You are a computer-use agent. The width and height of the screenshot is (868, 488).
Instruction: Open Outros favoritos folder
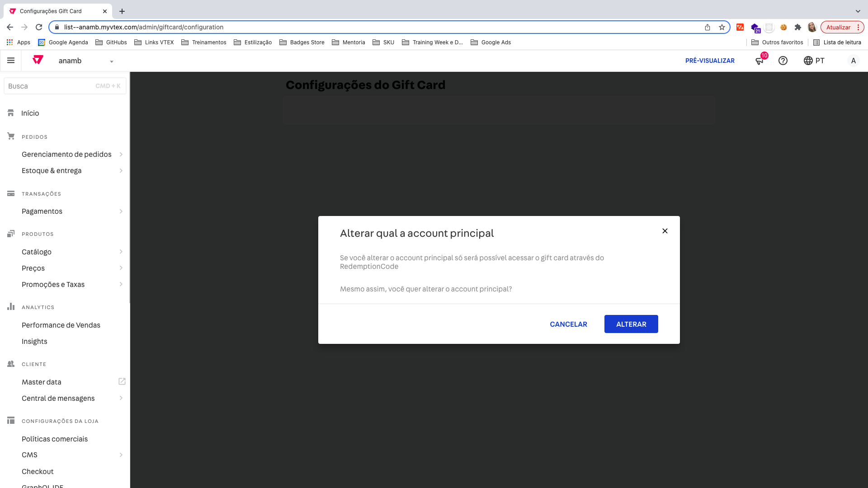(x=778, y=42)
